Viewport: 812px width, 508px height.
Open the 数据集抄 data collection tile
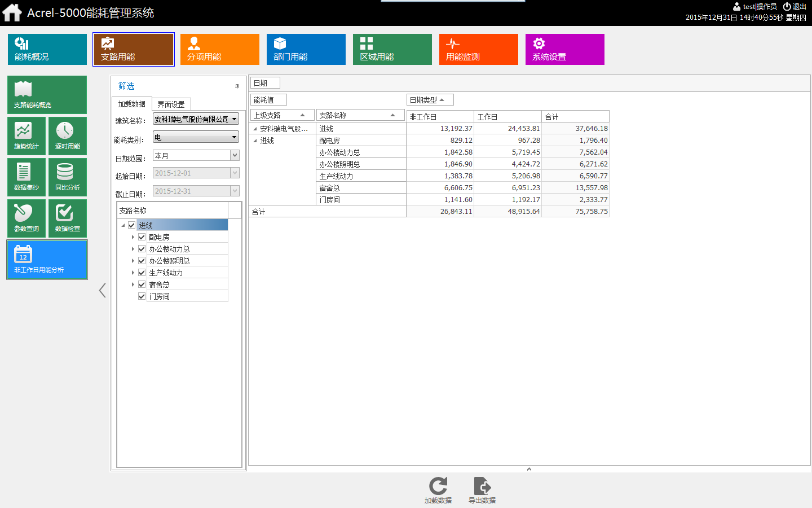(x=27, y=177)
